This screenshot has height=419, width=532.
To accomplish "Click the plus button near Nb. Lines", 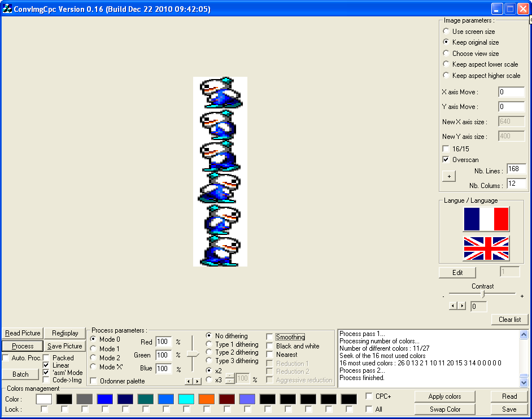I will 449,176.
